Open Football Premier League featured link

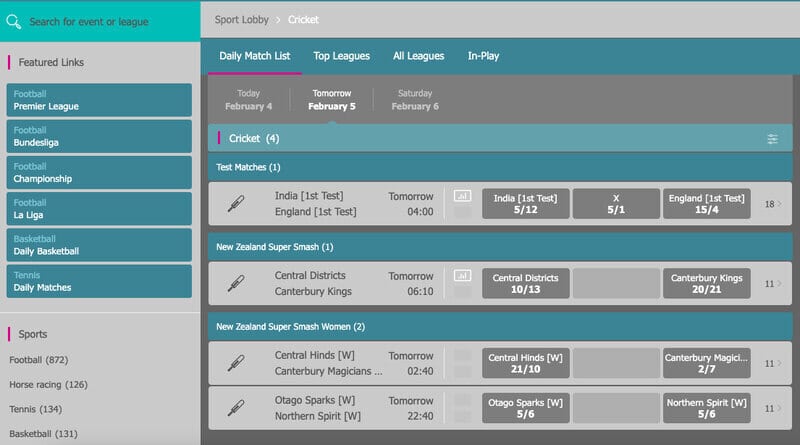click(99, 100)
